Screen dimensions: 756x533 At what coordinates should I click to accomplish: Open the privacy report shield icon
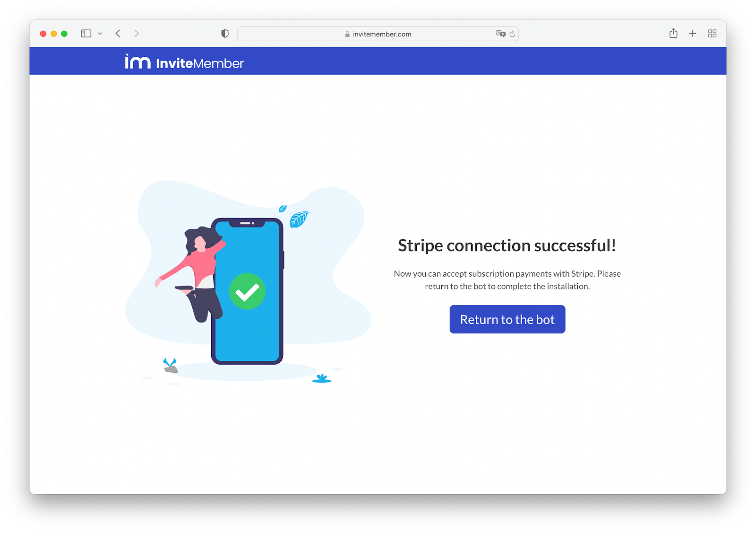click(x=225, y=34)
